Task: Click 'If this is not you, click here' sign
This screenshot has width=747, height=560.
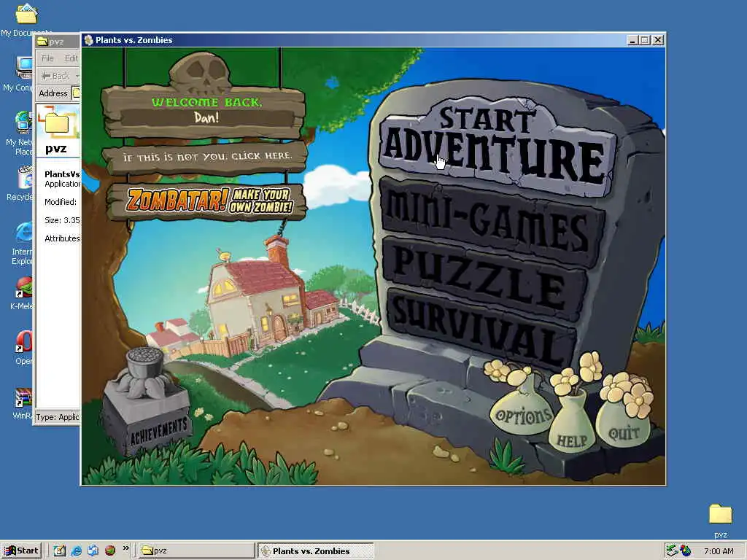Action: (x=206, y=157)
